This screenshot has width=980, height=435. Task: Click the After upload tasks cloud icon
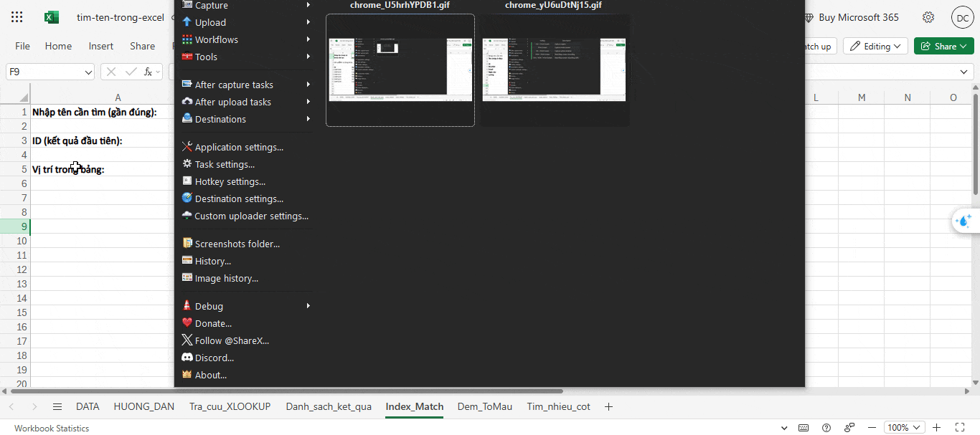tap(187, 102)
